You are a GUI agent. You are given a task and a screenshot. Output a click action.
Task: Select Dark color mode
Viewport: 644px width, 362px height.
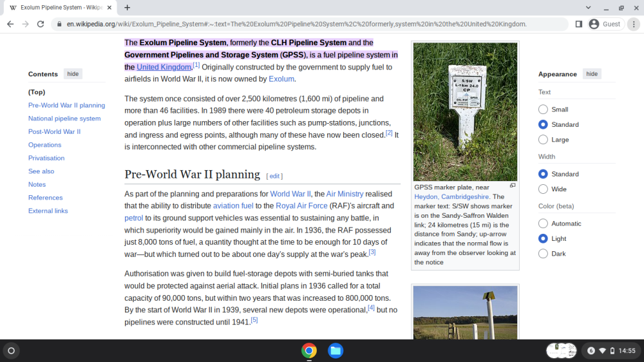click(543, 254)
